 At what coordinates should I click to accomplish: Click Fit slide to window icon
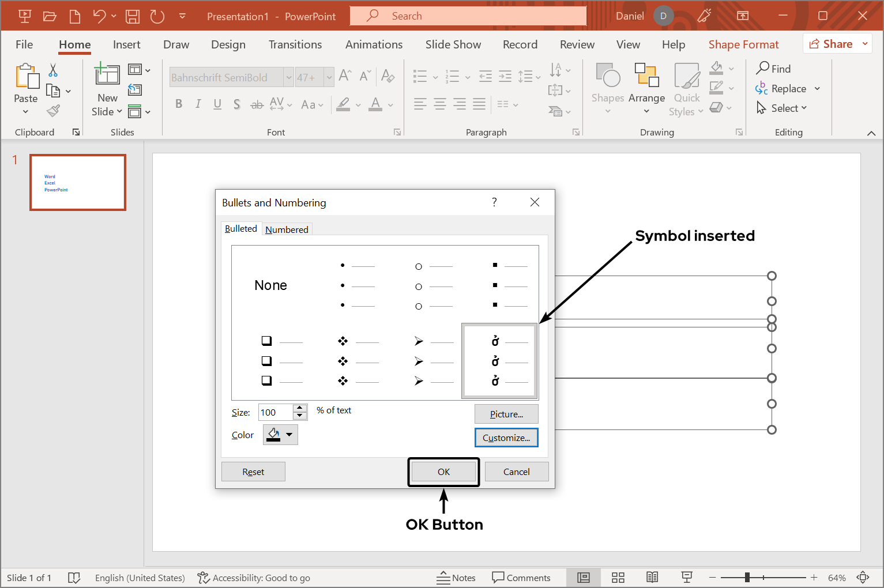(x=863, y=578)
